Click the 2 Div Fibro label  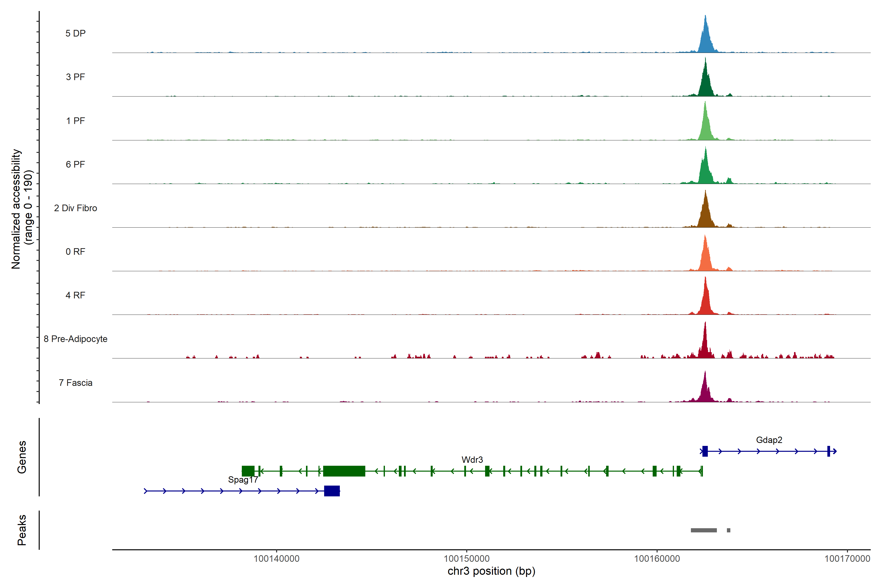click(x=75, y=208)
